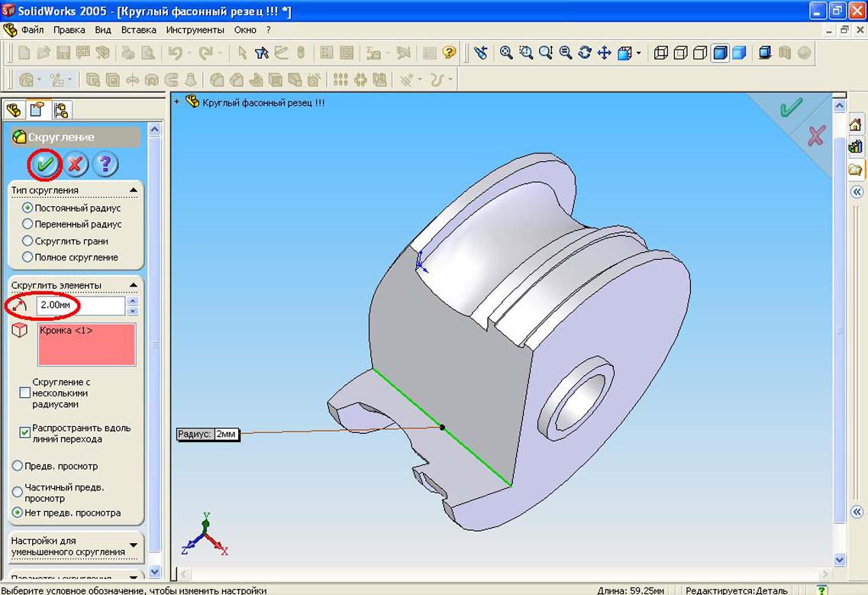The height and width of the screenshot is (595, 868).
Task: Collapse the Тип скругления section
Action: pos(134,190)
